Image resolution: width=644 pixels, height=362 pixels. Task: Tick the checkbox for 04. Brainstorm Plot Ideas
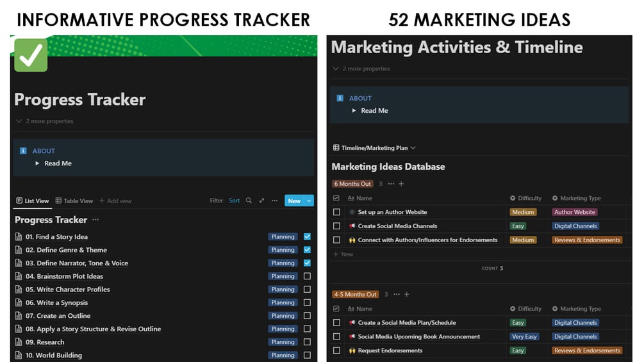tap(307, 276)
